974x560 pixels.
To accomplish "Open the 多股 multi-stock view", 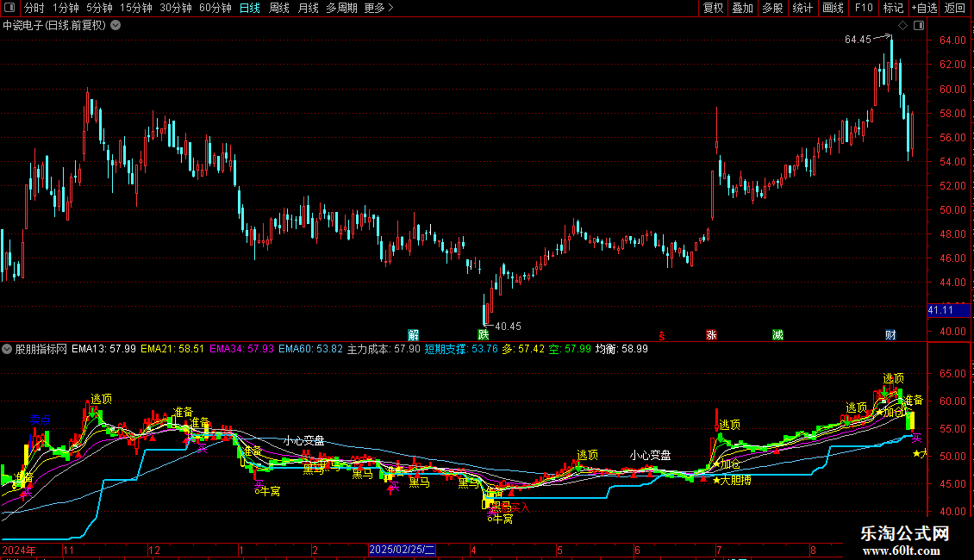I will (x=772, y=8).
